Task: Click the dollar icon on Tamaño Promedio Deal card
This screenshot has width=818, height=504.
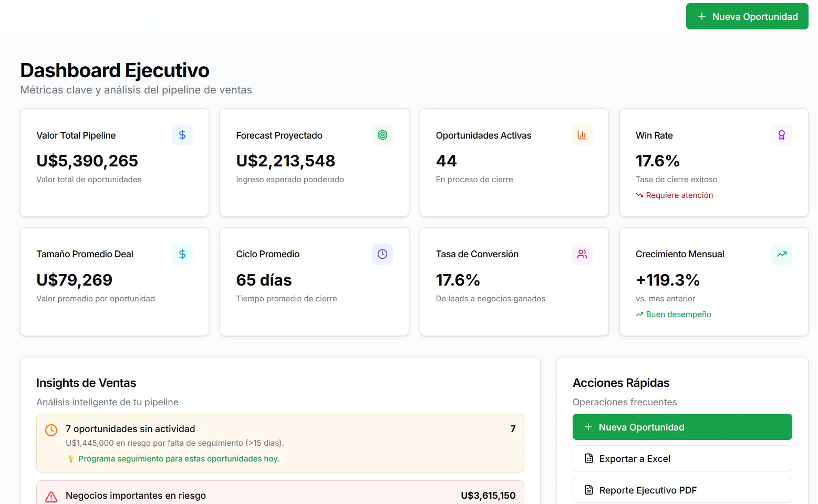Action: [x=182, y=254]
